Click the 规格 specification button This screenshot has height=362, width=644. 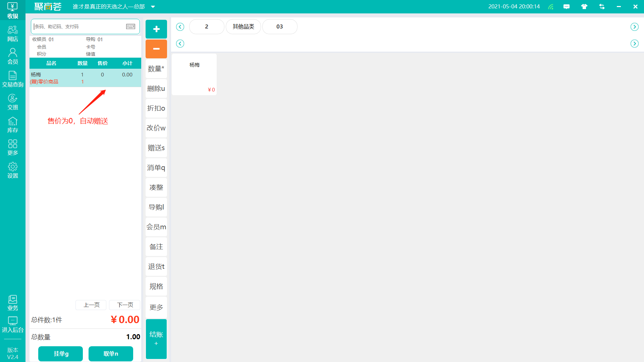click(156, 286)
